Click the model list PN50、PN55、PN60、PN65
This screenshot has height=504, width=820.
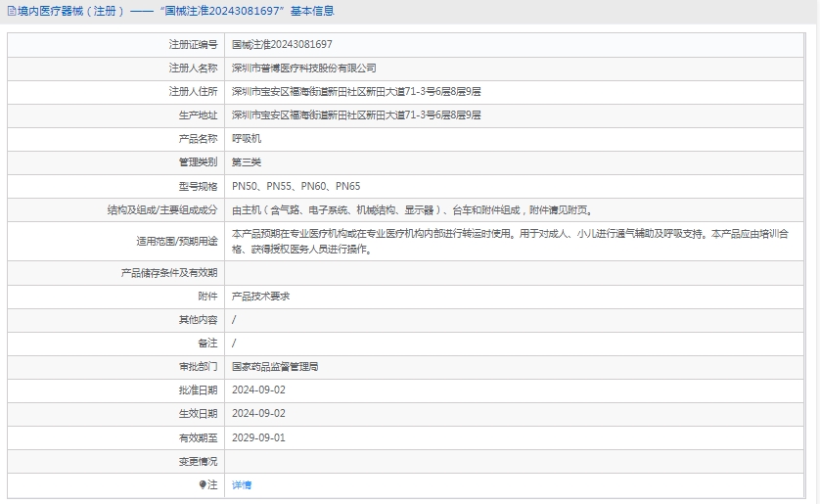click(x=296, y=186)
